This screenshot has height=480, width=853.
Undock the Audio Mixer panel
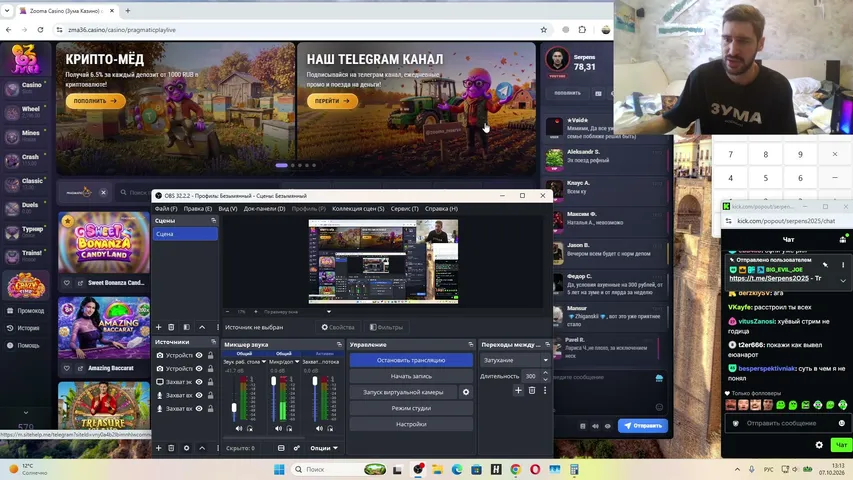339,344
